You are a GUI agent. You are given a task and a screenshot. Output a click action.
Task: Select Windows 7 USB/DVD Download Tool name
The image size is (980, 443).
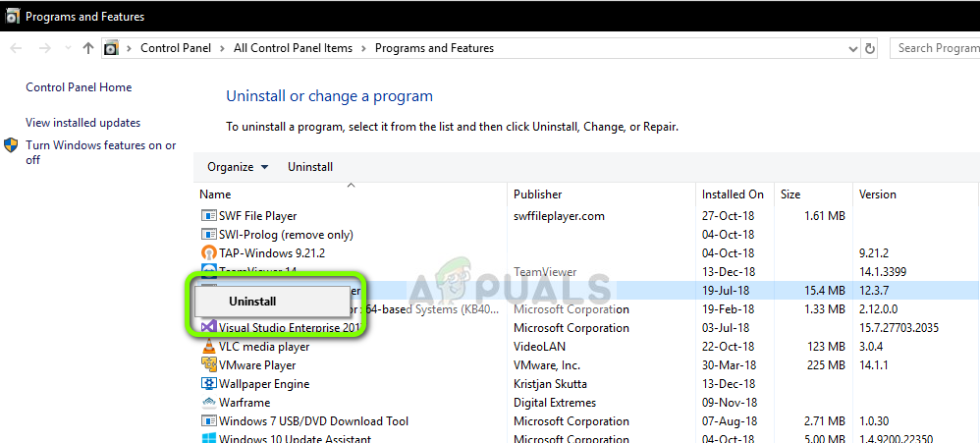click(313, 421)
